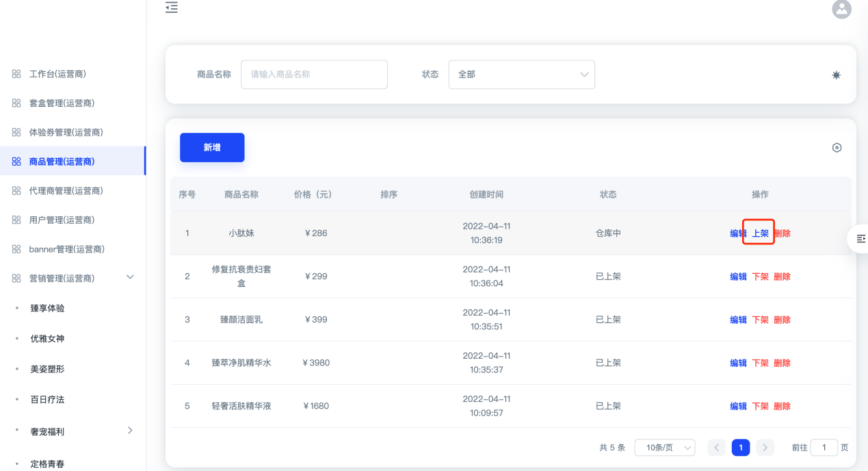The height and width of the screenshot is (471, 868).
Task: Open table column settings hexagon icon
Action: coord(837,148)
